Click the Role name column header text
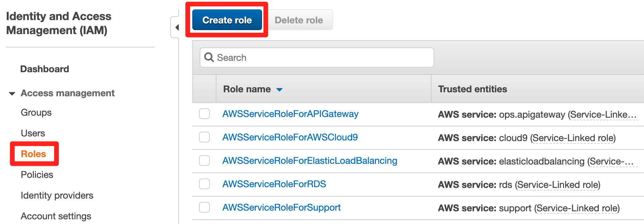The image size is (644, 224). click(247, 89)
